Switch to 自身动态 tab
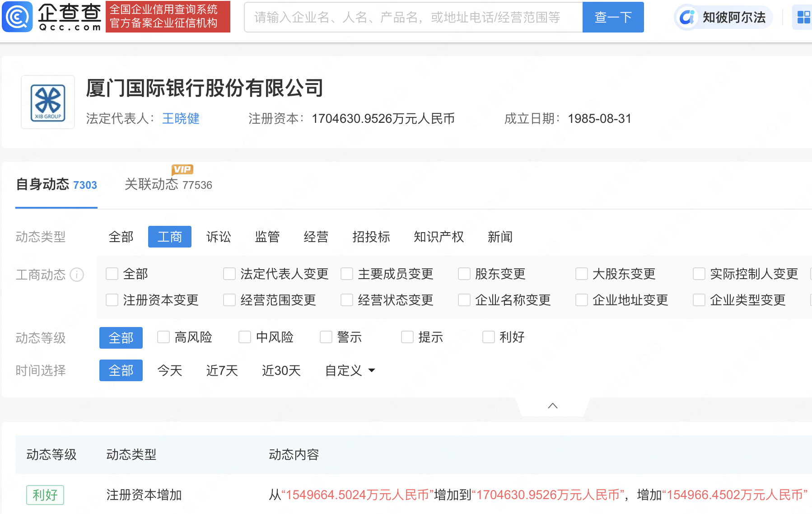The height and width of the screenshot is (514, 812). click(56, 185)
